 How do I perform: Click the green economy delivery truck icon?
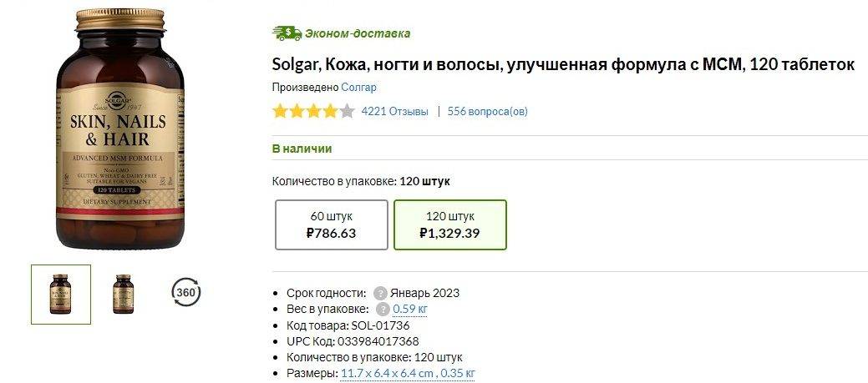pos(287,33)
